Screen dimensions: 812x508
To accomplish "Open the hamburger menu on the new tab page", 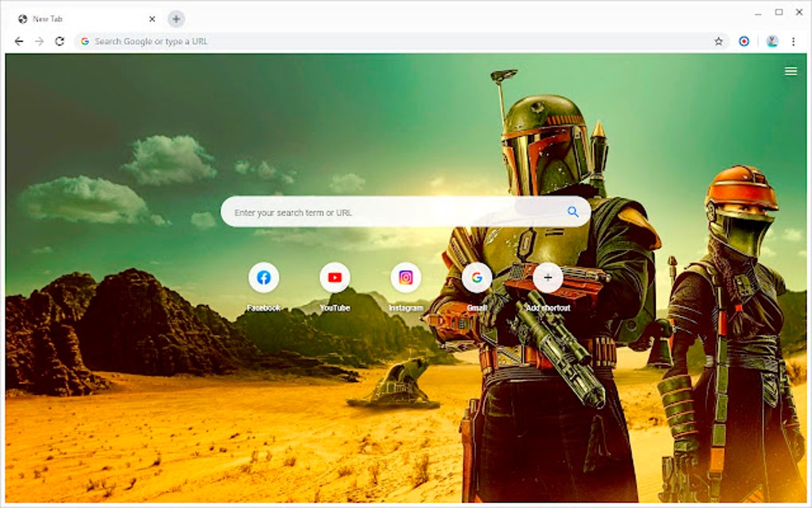I will pyautogui.click(x=791, y=71).
